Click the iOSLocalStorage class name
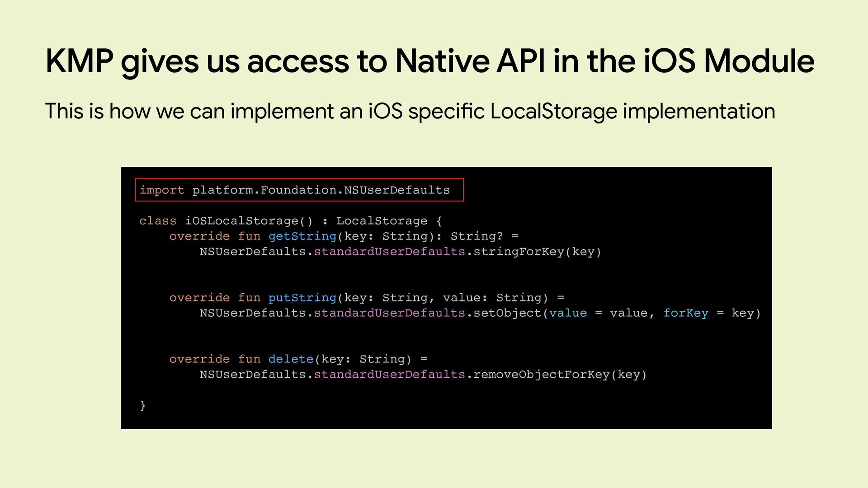Screen dimensions: 868x488 tap(241, 221)
